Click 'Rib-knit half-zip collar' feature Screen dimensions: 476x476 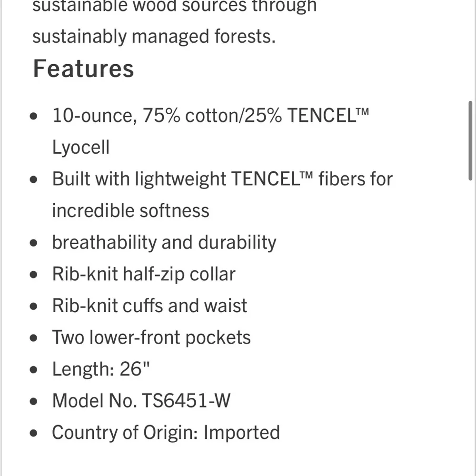coord(144,274)
